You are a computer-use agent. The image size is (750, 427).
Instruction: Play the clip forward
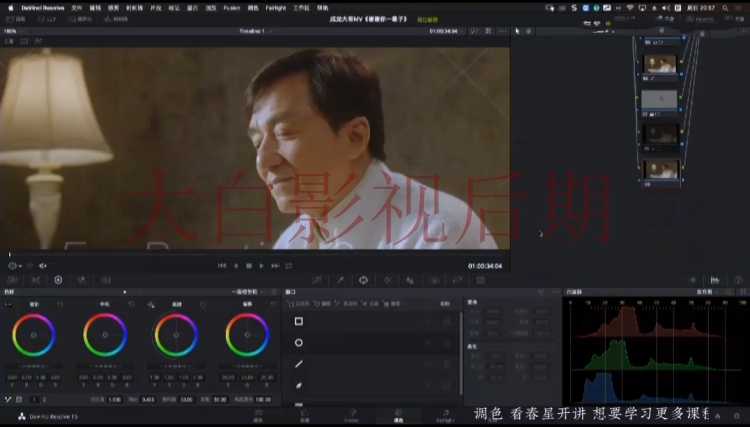pos(262,266)
